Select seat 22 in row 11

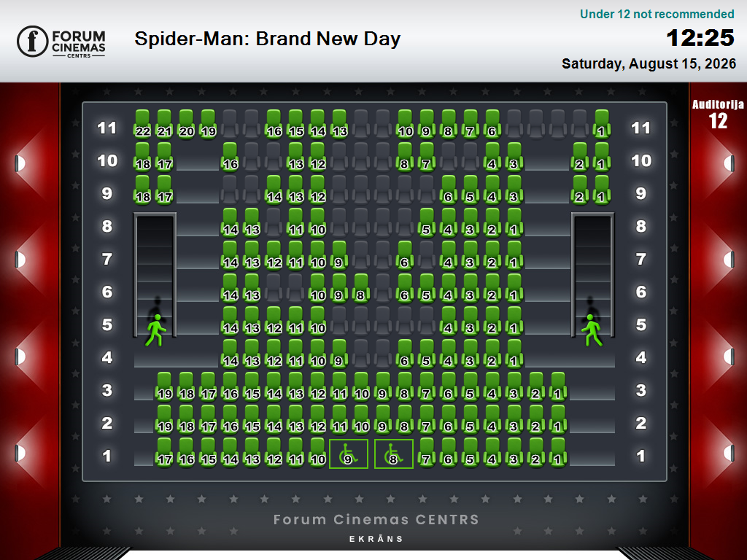click(x=142, y=124)
